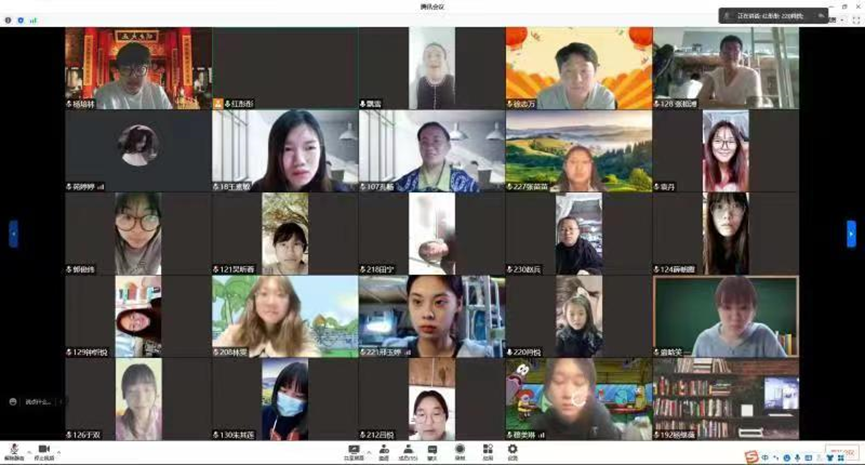The width and height of the screenshot is (865, 465).
Task: Go to next page of participants
Action: [x=851, y=234]
